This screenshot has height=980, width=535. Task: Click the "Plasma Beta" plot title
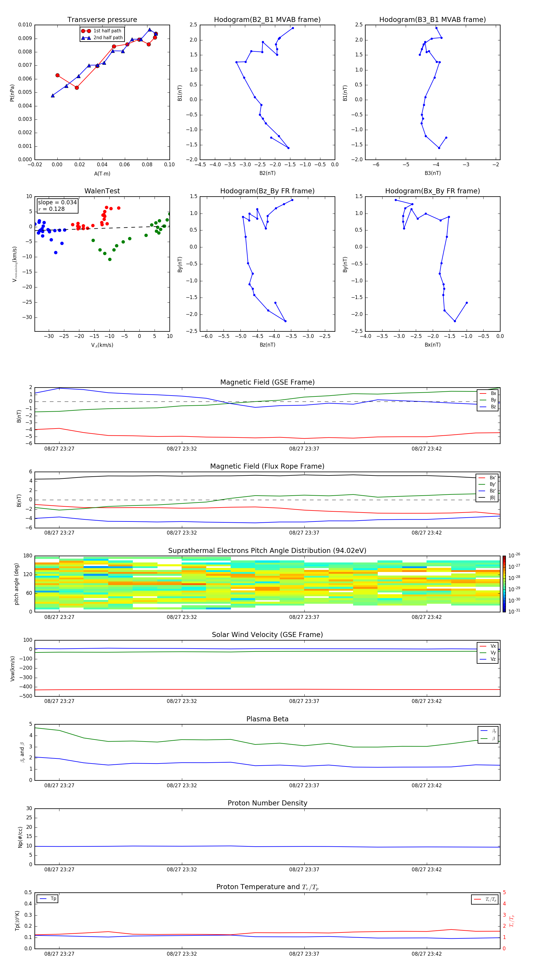[267, 719]
